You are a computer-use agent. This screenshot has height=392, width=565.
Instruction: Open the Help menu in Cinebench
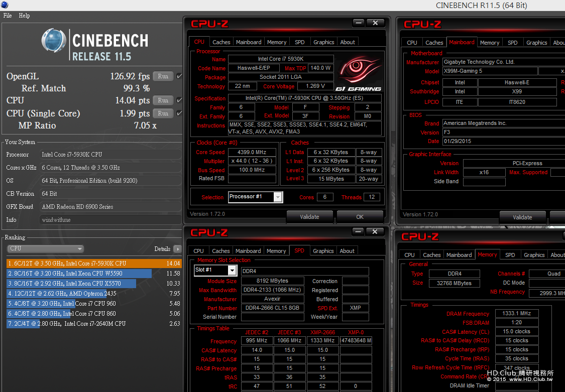pos(24,16)
